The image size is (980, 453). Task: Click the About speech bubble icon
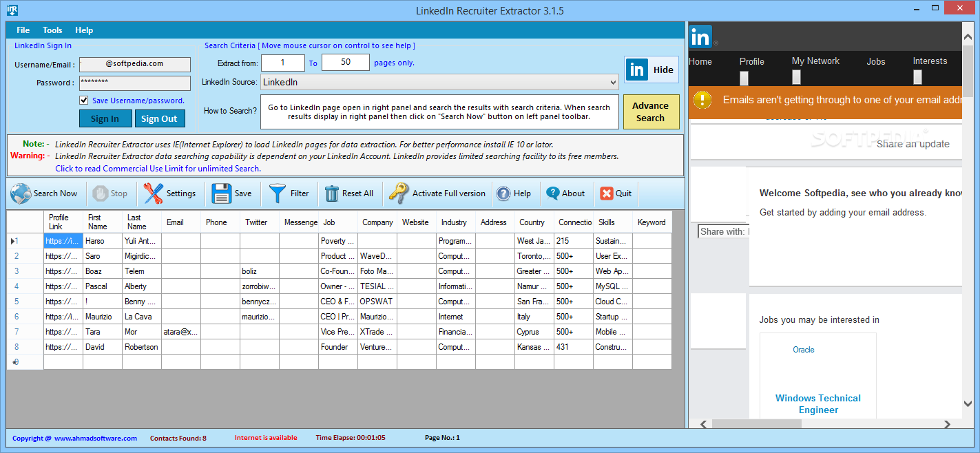pyautogui.click(x=553, y=193)
